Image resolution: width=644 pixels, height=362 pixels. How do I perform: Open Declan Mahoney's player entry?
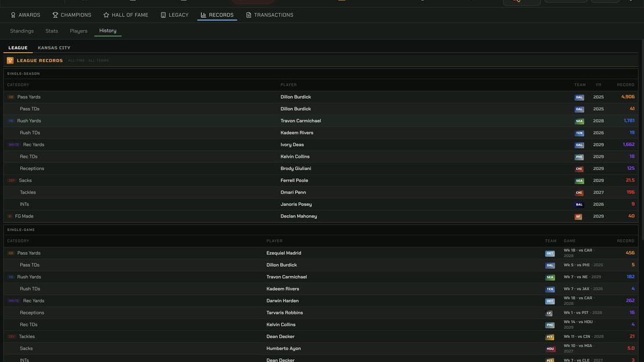tap(299, 216)
